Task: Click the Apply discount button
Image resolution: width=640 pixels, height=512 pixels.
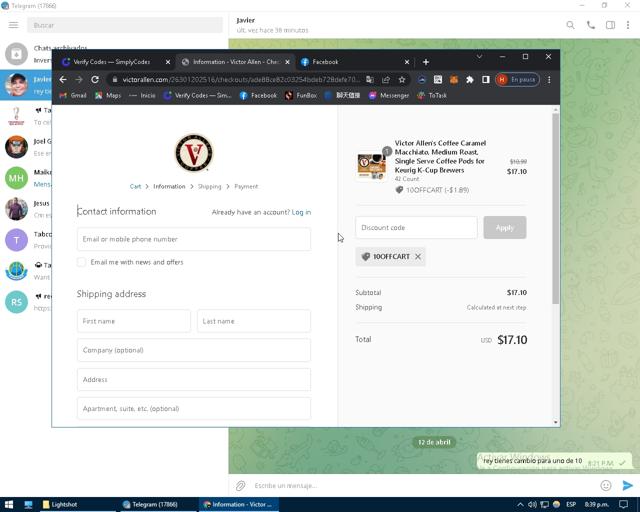Action: pyautogui.click(x=505, y=228)
